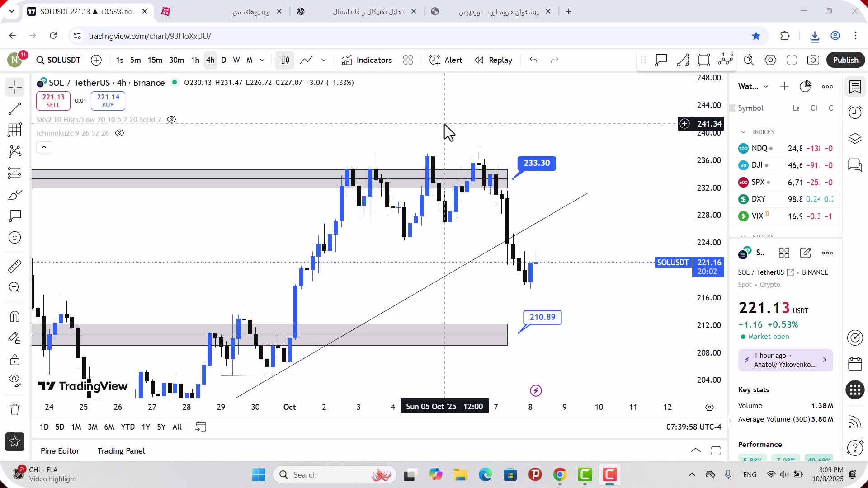Open the Fibonacci retracement tools
Screen dimensions: 868x488
point(15,130)
